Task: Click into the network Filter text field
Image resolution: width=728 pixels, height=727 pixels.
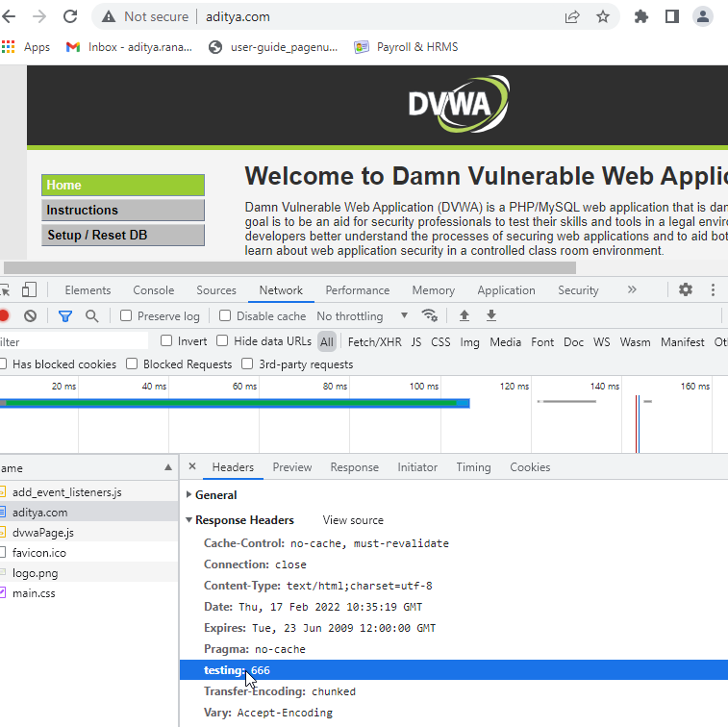Action: point(74,342)
